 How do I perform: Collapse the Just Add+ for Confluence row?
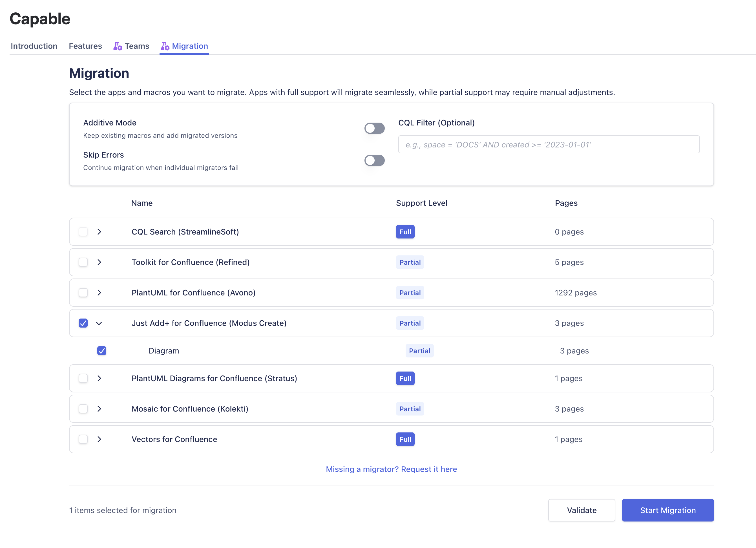tap(99, 323)
